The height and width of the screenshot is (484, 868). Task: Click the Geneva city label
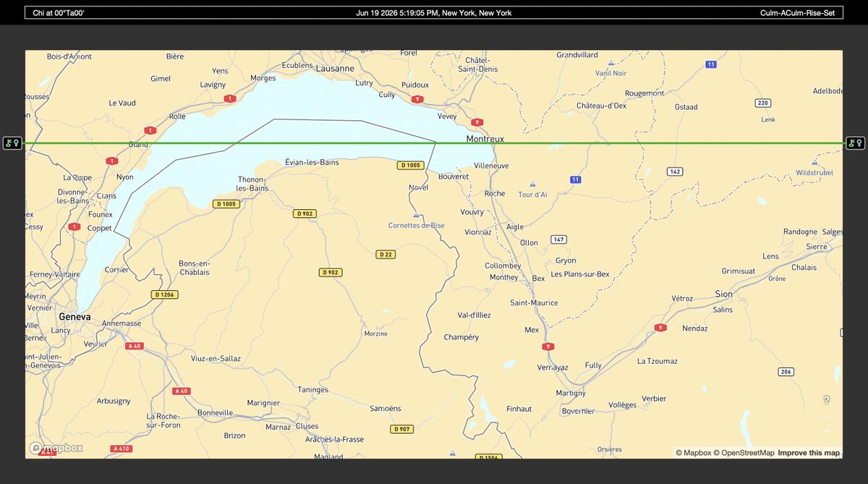pos(75,317)
